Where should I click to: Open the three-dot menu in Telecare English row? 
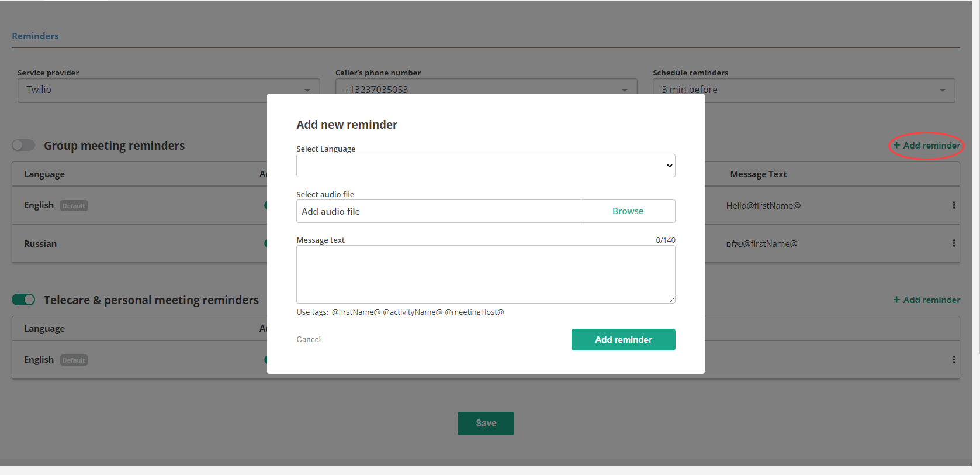[954, 360]
